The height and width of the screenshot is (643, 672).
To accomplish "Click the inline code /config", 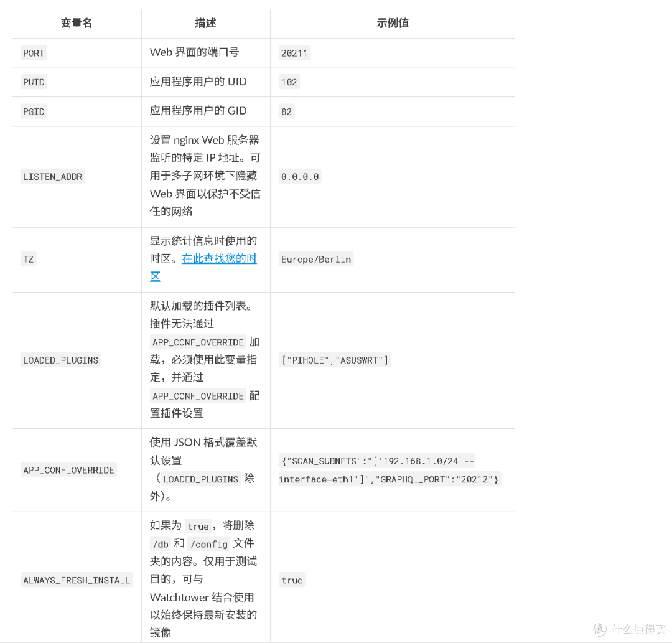I will 209,544.
